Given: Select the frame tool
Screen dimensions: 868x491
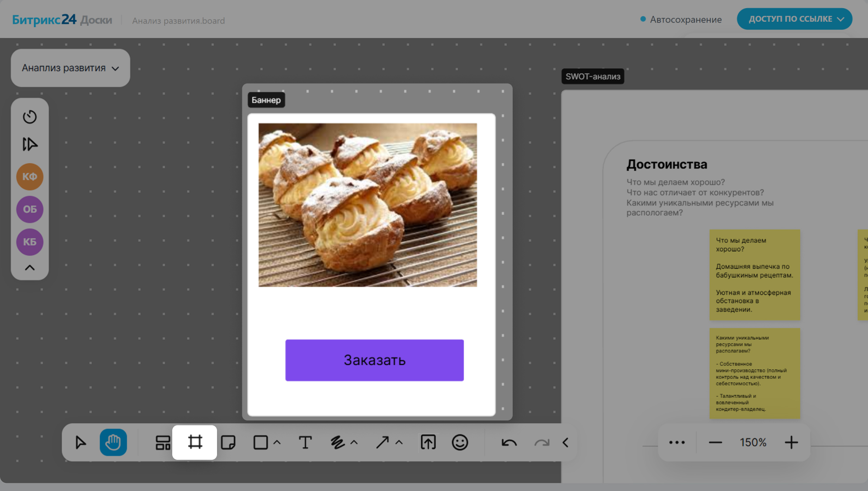Looking at the screenshot, I should pos(195,442).
